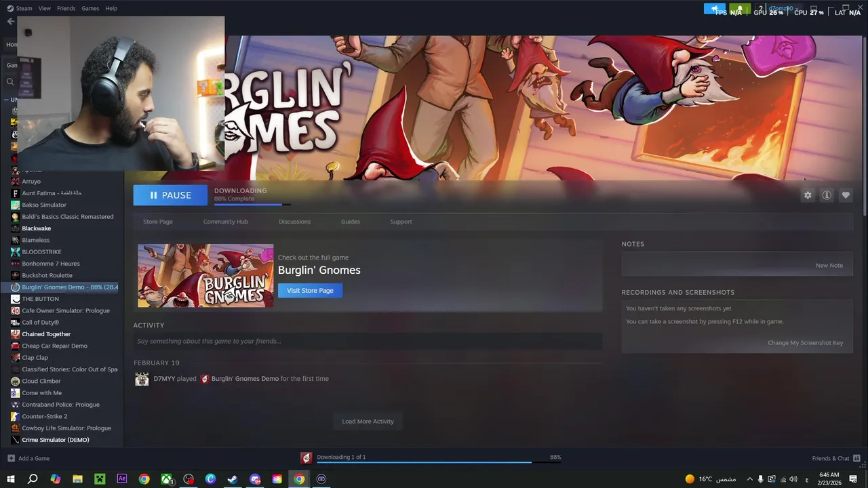Open the Guides tab

click(351, 222)
